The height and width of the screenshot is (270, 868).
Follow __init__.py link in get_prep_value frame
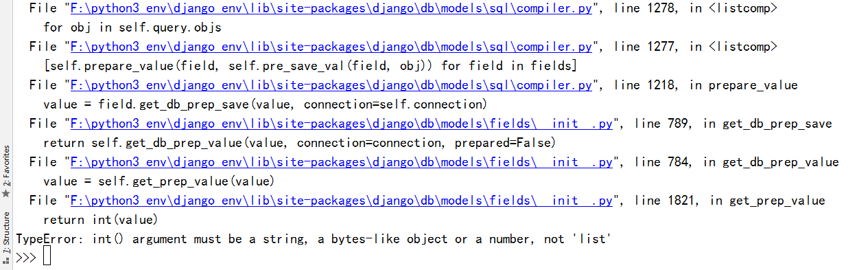(x=338, y=201)
